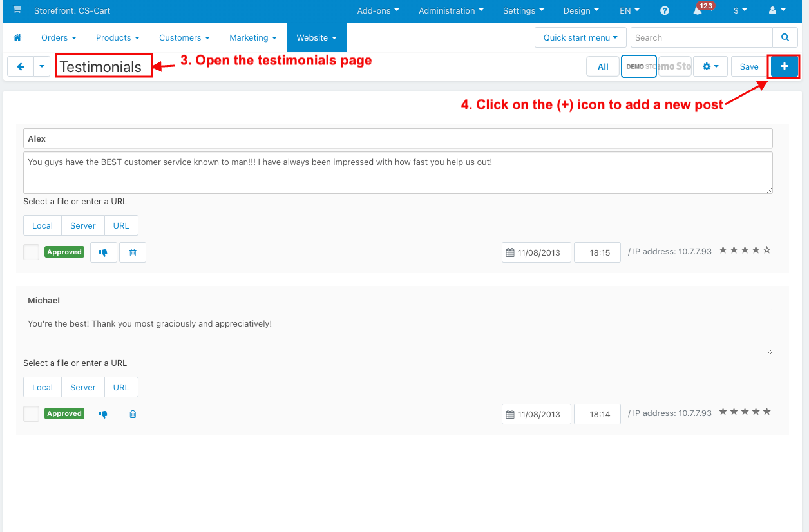
Task: Click the shopping cart icon beside Storefront
Action: tap(17, 10)
